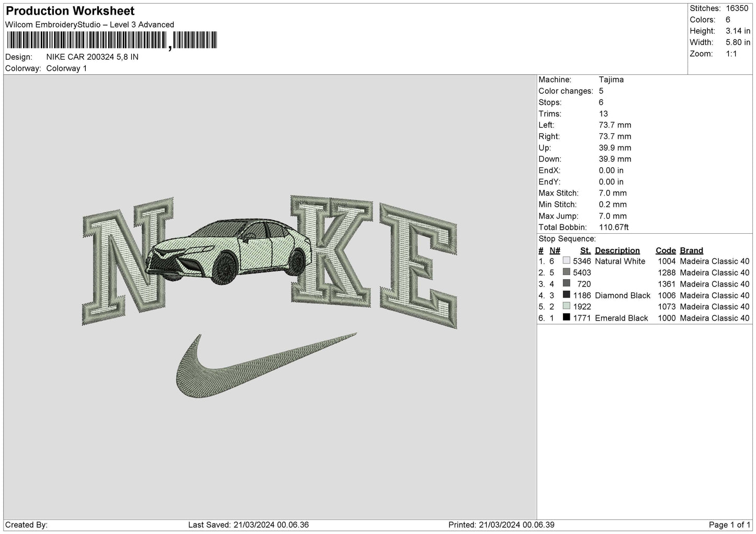Image resolution: width=756 pixels, height=534 pixels.
Task: Click the code 1073 in the fifth row
Action: [667, 306]
